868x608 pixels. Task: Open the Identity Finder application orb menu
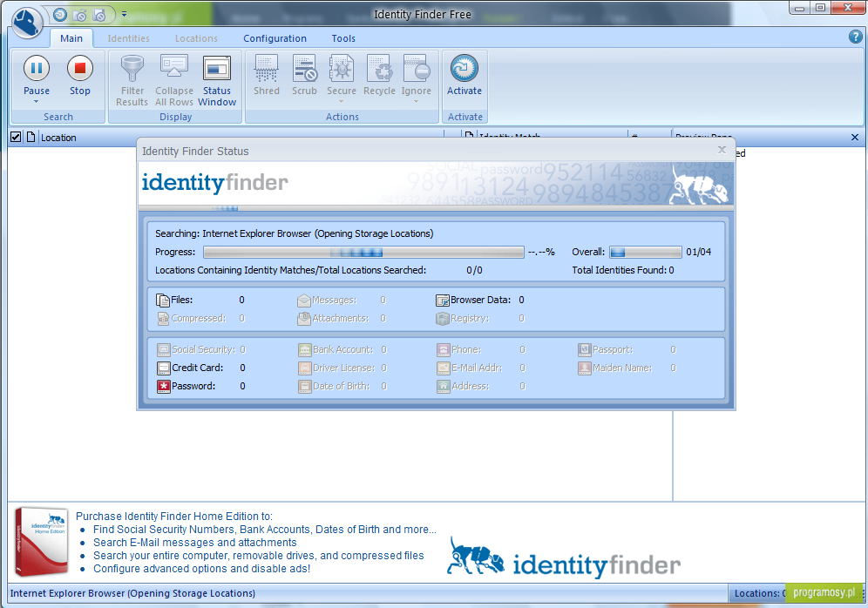point(26,22)
